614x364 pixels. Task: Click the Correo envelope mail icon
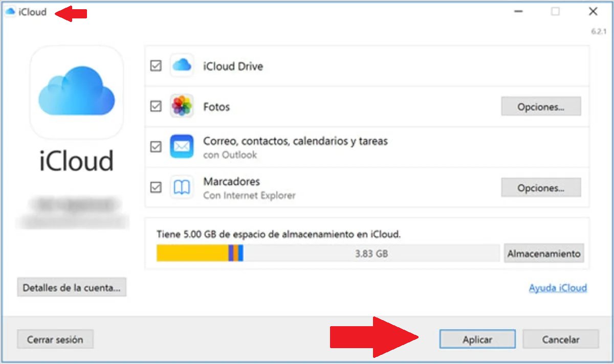[182, 147]
